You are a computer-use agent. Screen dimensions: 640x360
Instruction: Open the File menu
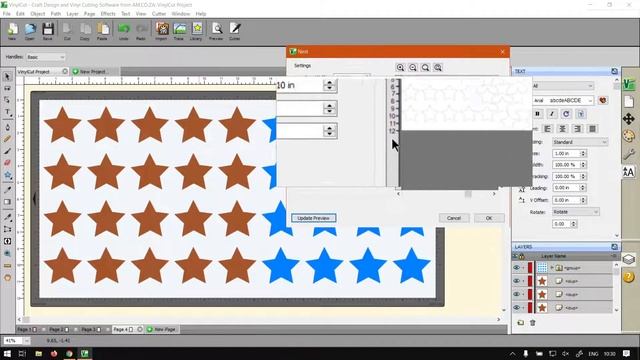click(7, 13)
